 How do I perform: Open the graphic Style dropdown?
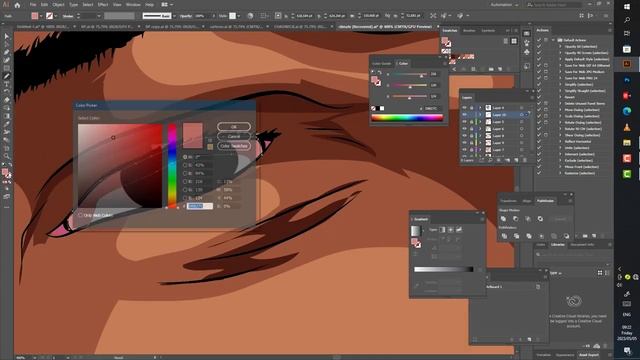239,16
